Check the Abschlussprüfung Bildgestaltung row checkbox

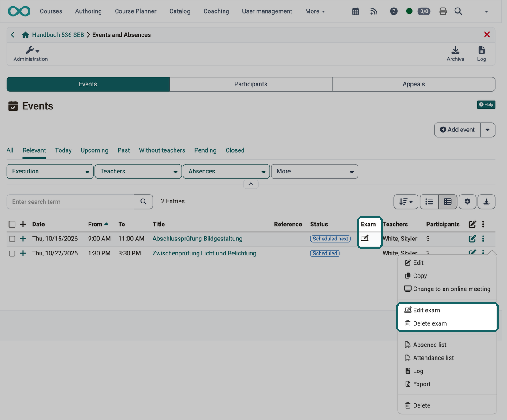[12, 239]
